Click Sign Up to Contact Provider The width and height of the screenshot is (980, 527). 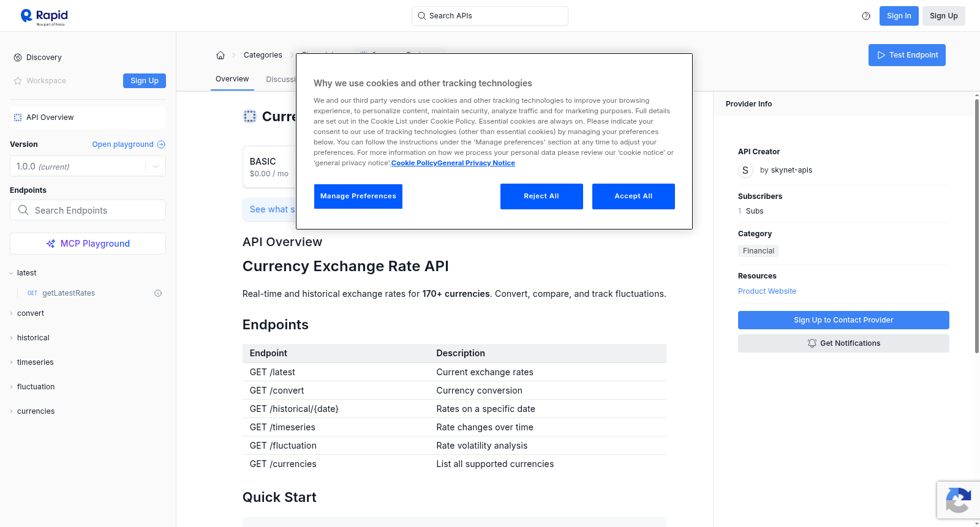[843, 320]
